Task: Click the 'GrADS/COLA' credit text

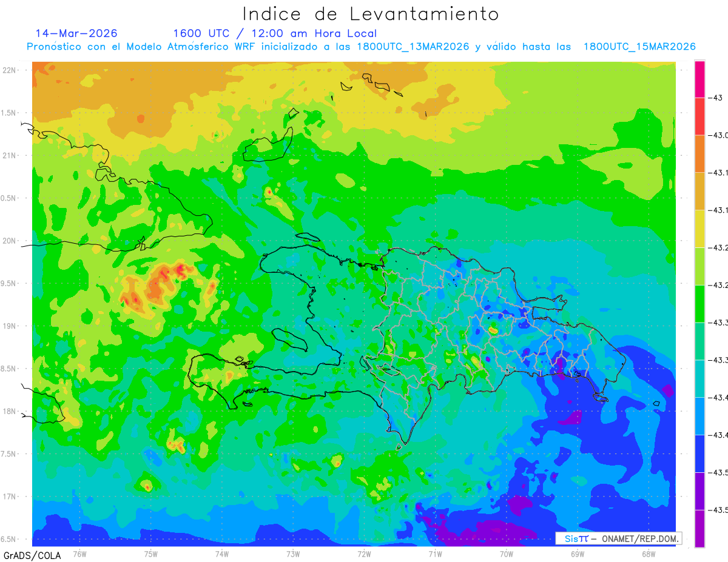Action: point(32,555)
